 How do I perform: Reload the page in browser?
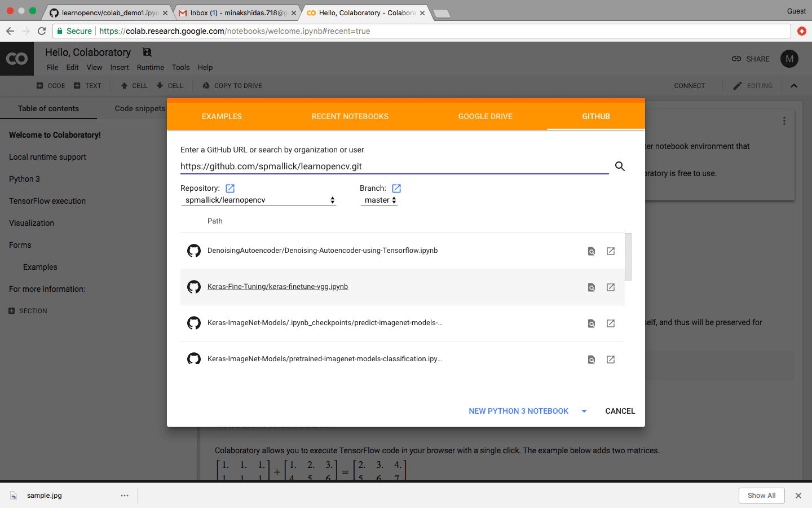(x=42, y=31)
